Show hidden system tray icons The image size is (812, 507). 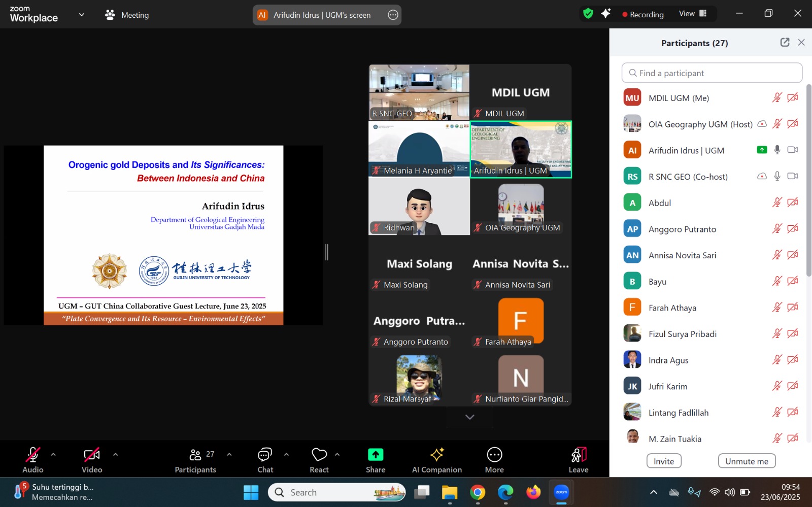pyautogui.click(x=654, y=492)
